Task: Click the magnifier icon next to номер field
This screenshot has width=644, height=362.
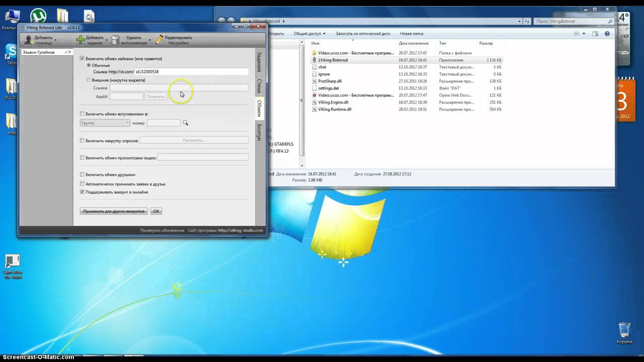Action: pos(186,123)
